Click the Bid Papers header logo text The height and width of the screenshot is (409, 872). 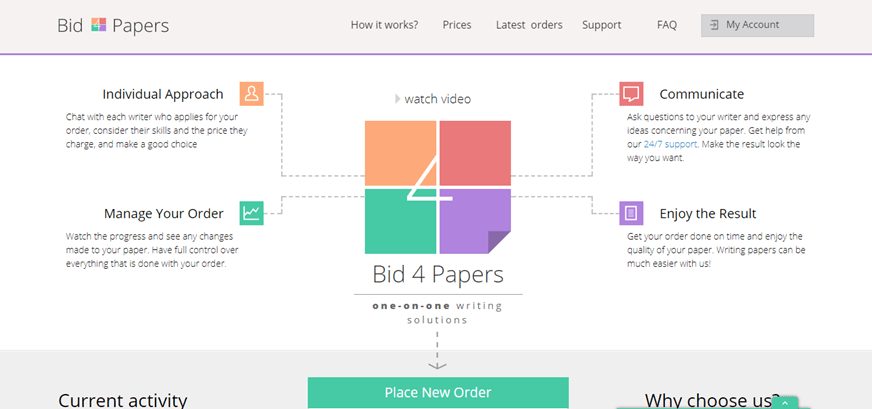[x=113, y=26]
